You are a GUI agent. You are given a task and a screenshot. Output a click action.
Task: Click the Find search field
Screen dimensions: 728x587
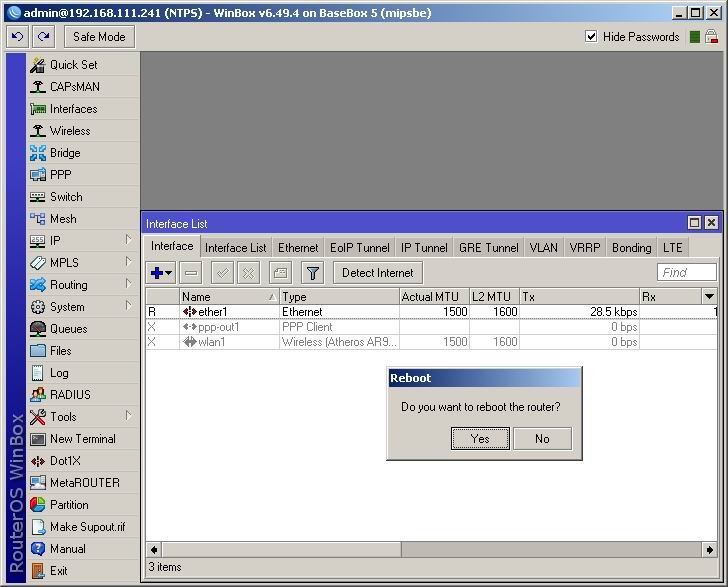click(x=686, y=272)
